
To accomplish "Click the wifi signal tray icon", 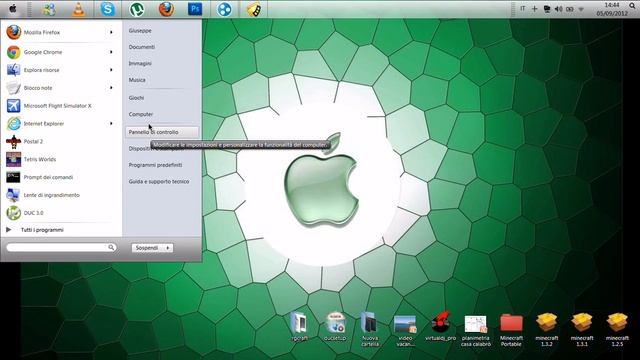I will coord(581,9).
